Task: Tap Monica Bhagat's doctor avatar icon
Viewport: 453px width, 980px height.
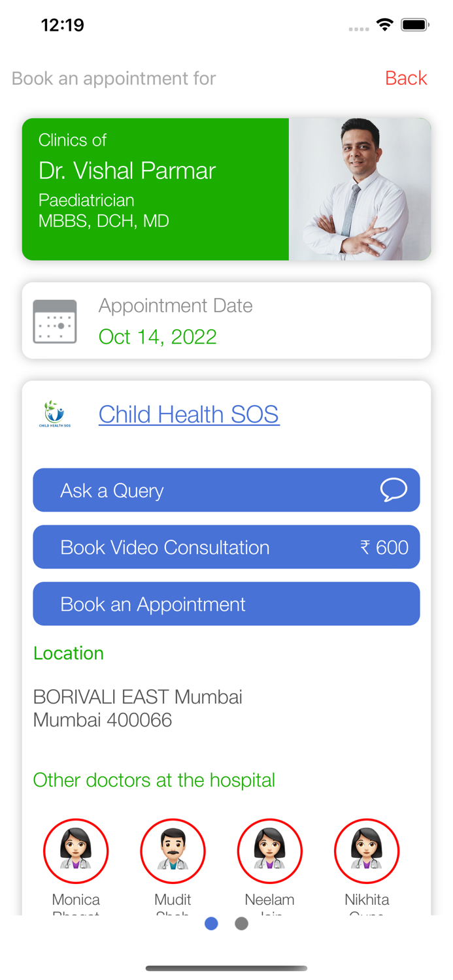Action: point(76,851)
